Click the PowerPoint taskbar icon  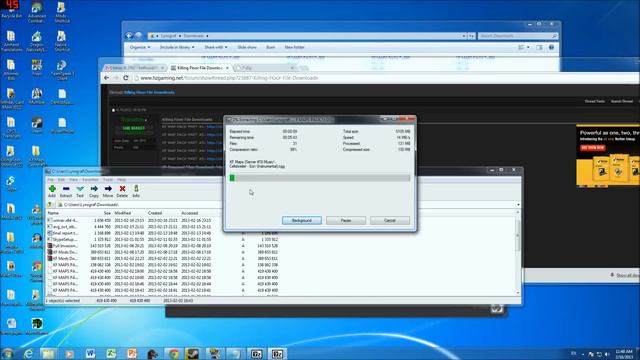(132, 353)
